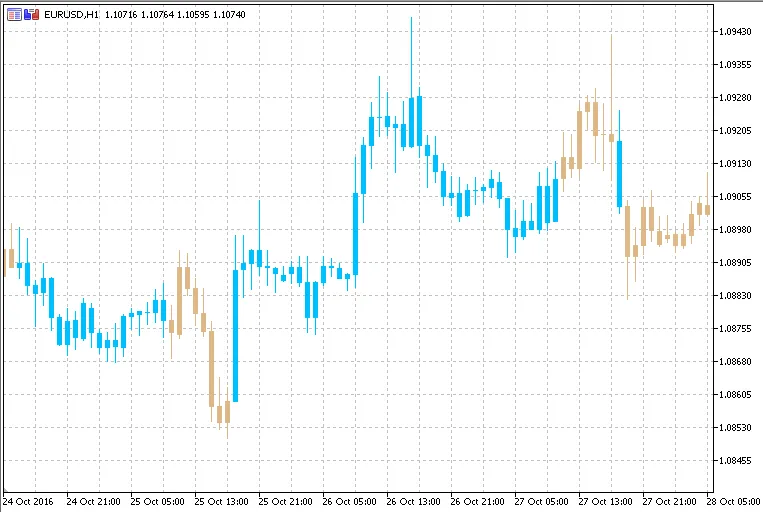Image resolution: width=763 pixels, height=512 pixels.
Task: Click the 1.08455 price axis label
Action: tap(735, 460)
